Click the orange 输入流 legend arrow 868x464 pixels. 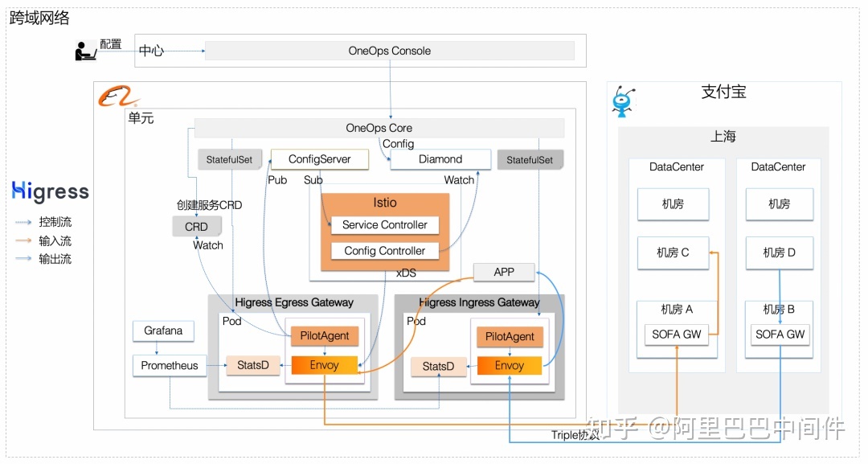[23, 240]
